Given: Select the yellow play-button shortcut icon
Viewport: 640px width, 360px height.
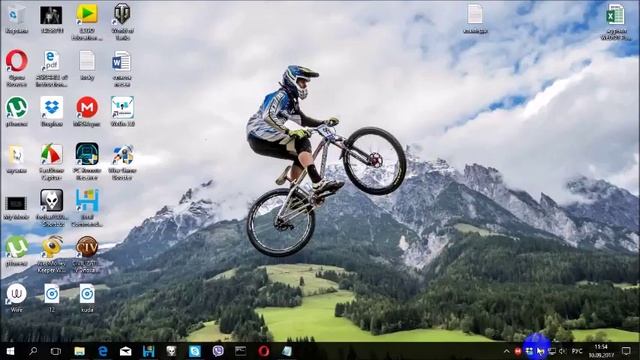Looking at the screenshot, I should click(87, 15).
